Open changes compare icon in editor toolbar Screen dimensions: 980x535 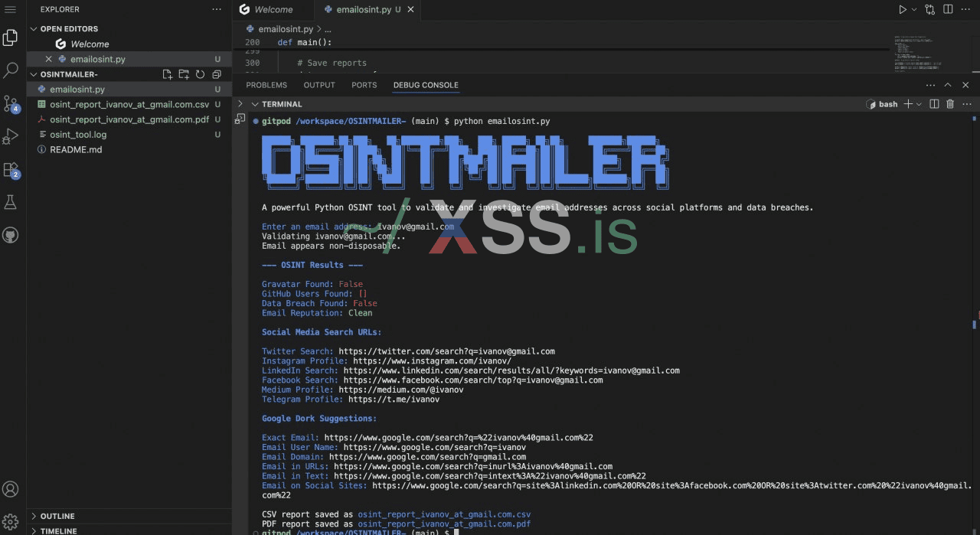(930, 9)
